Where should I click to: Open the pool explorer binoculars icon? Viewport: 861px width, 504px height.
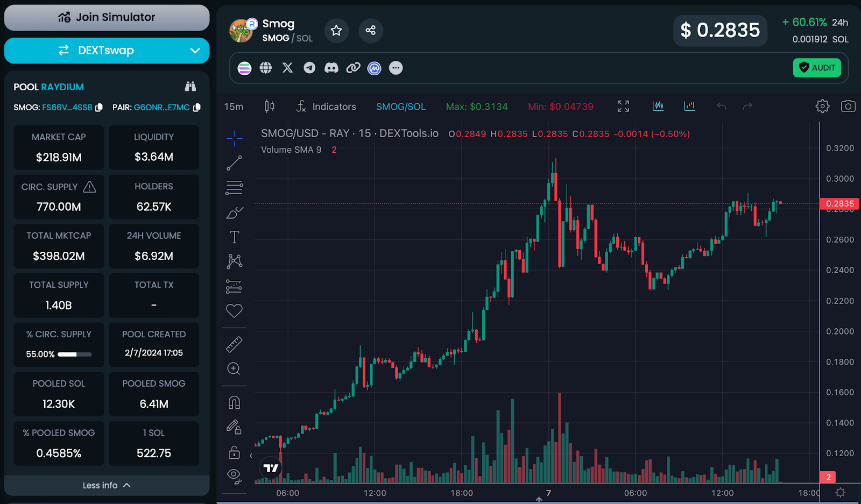(x=190, y=87)
